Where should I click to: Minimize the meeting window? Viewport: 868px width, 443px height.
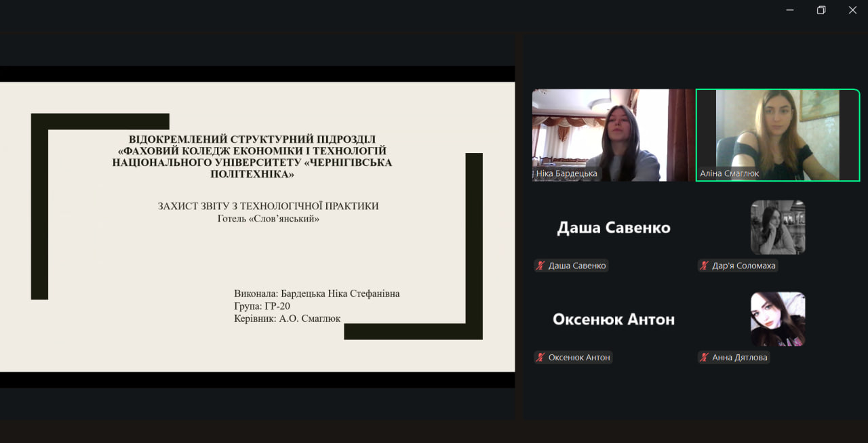(790, 10)
